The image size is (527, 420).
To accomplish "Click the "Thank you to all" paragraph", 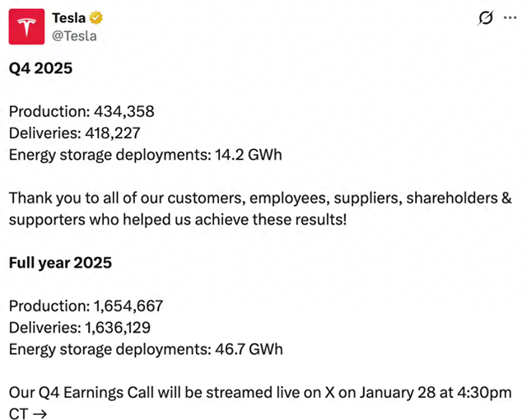I will [247, 198].
